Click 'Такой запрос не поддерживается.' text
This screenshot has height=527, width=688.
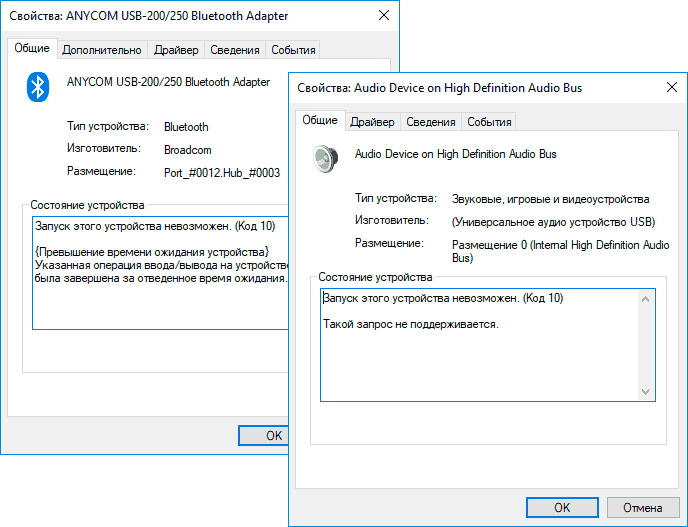(411, 324)
